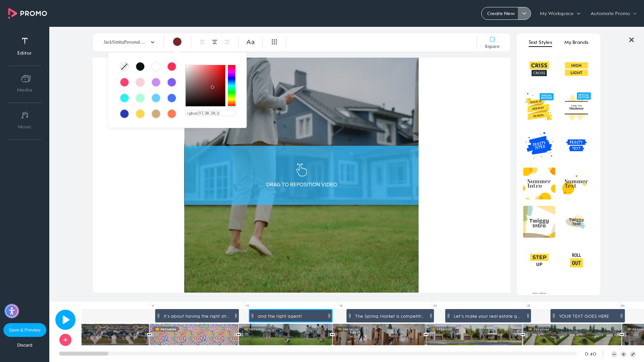Close the Text Styles panel

point(632,40)
